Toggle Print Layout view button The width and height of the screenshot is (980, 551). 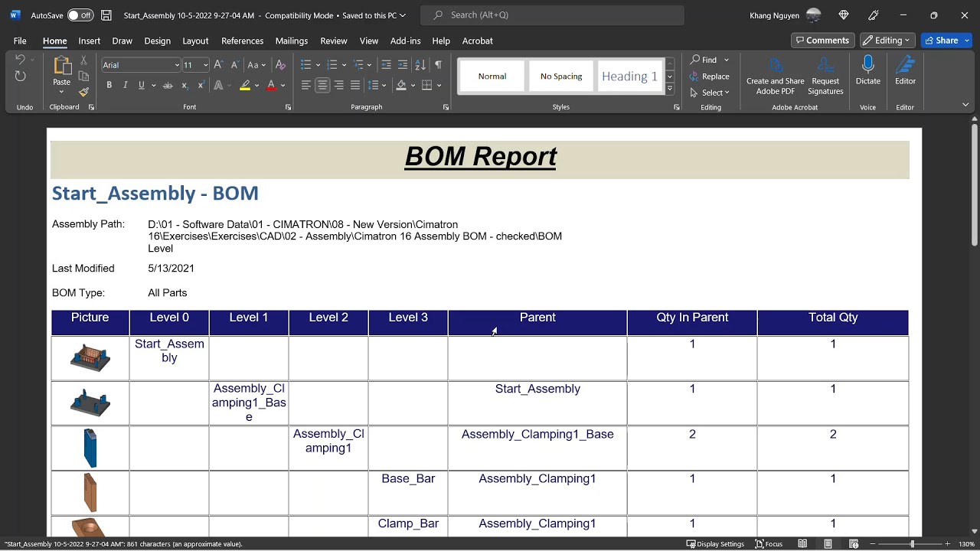(828, 544)
